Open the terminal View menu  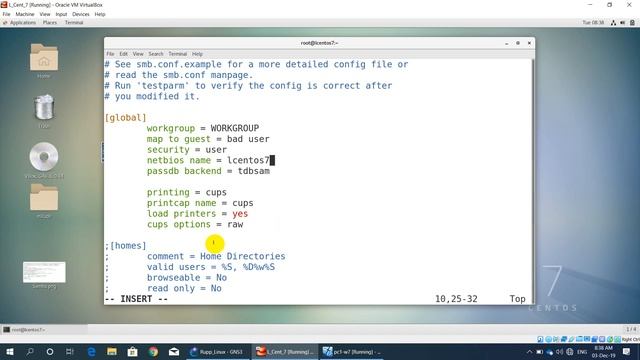pos(138,54)
